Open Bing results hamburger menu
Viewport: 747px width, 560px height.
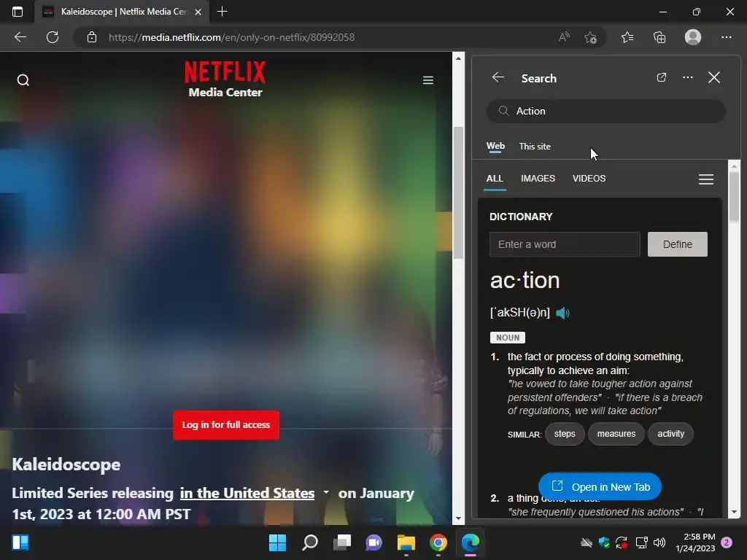705,179
